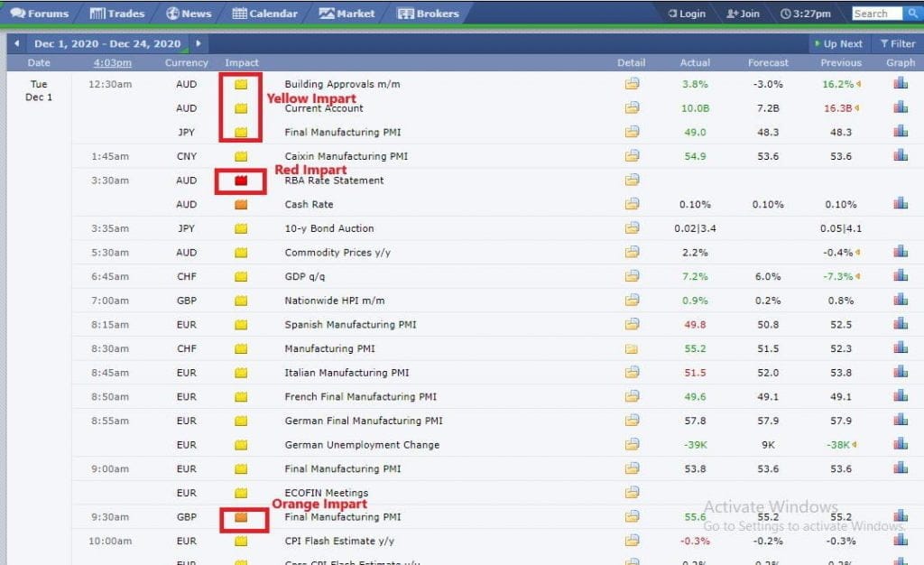Open the detail folder for Caixin Manufacturing PMI
Viewport: 924px width, 565px height.
pyautogui.click(x=632, y=155)
